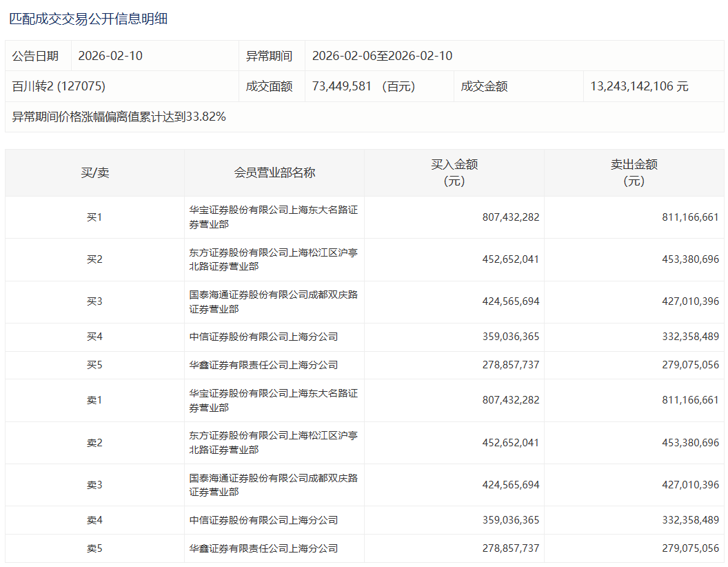Open 国泰海通证券成都双庆路 branch in 买3 row
728x567 pixels.
pos(273,302)
